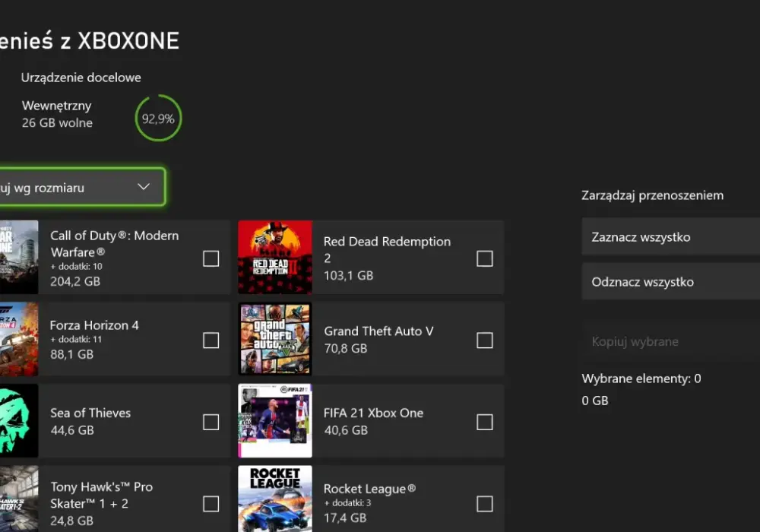Open the sort by size dropdown

tap(81, 187)
